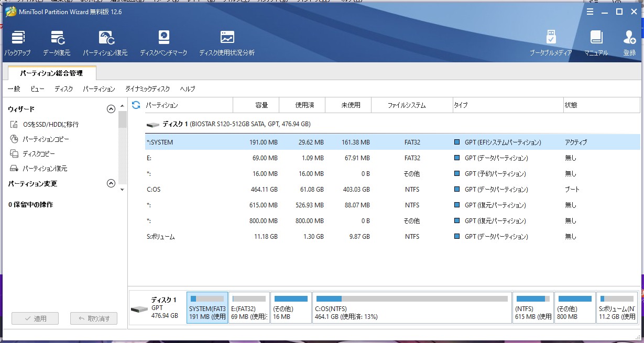
Task: Click ブータブルメディア (Bootable Media) icon
Action: (550, 43)
